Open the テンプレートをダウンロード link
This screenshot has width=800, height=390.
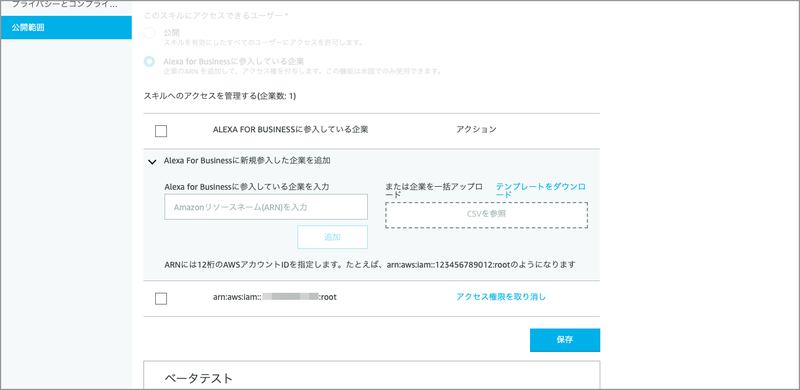point(540,191)
